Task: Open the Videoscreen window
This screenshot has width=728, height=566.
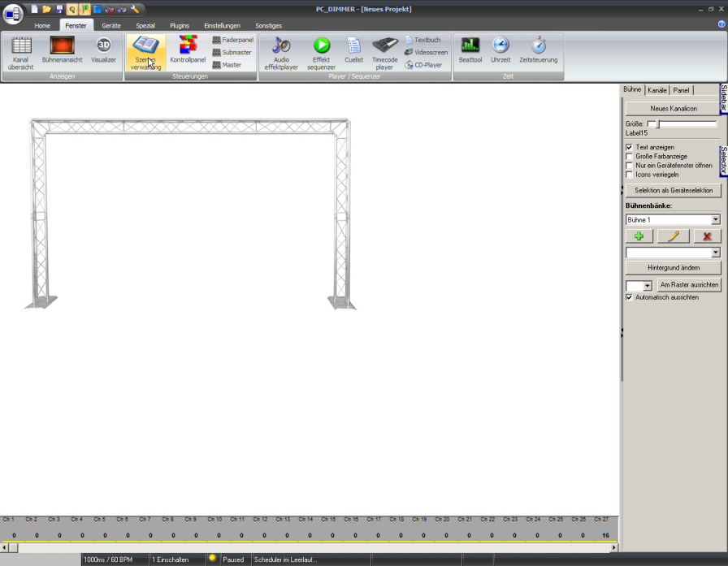Action: point(427,53)
